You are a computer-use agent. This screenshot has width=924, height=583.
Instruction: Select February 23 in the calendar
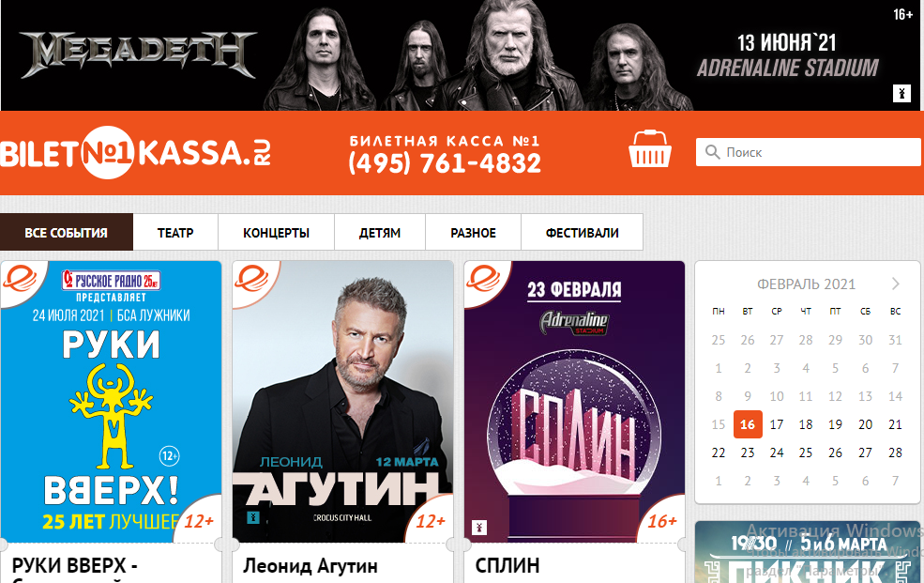[748, 453]
